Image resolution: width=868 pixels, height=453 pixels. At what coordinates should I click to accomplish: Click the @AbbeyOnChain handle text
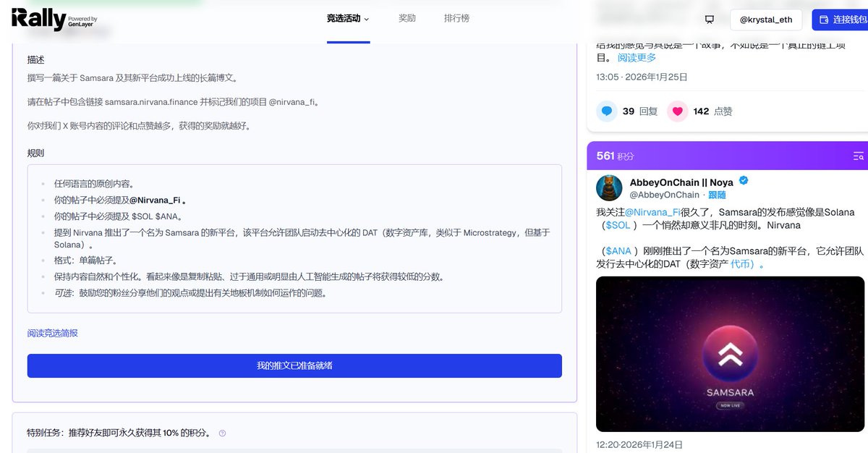[x=665, y=195]
